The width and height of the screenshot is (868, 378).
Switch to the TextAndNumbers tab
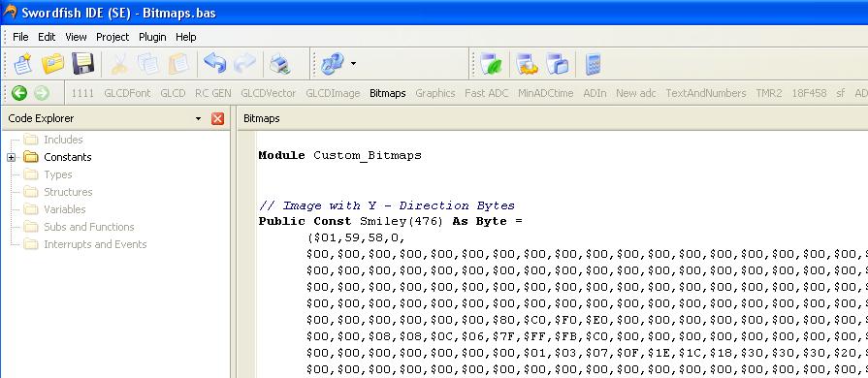(x=706, y=94)
